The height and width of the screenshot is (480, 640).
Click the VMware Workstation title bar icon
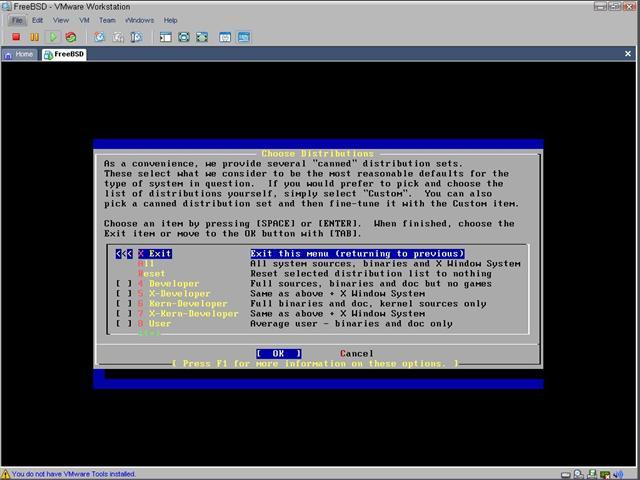point(6,7)
